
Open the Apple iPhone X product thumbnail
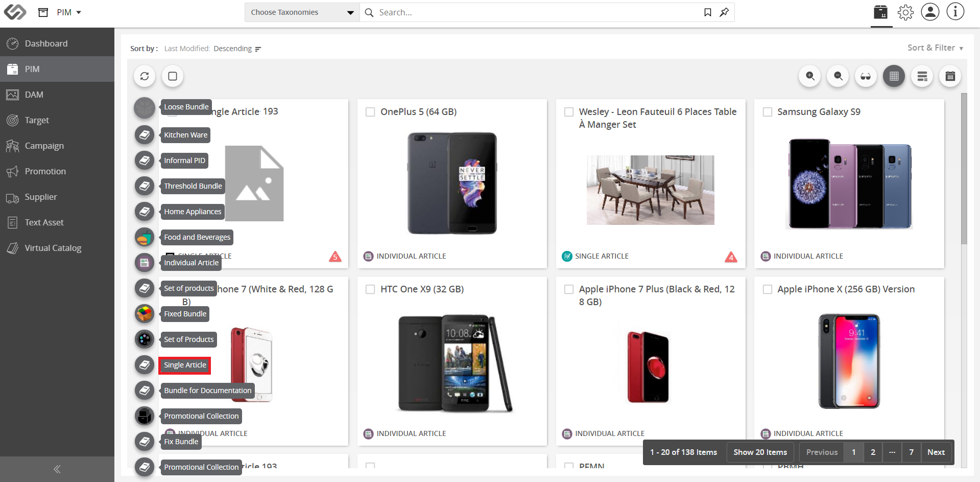pyautogui.click(x=849, y=361)
